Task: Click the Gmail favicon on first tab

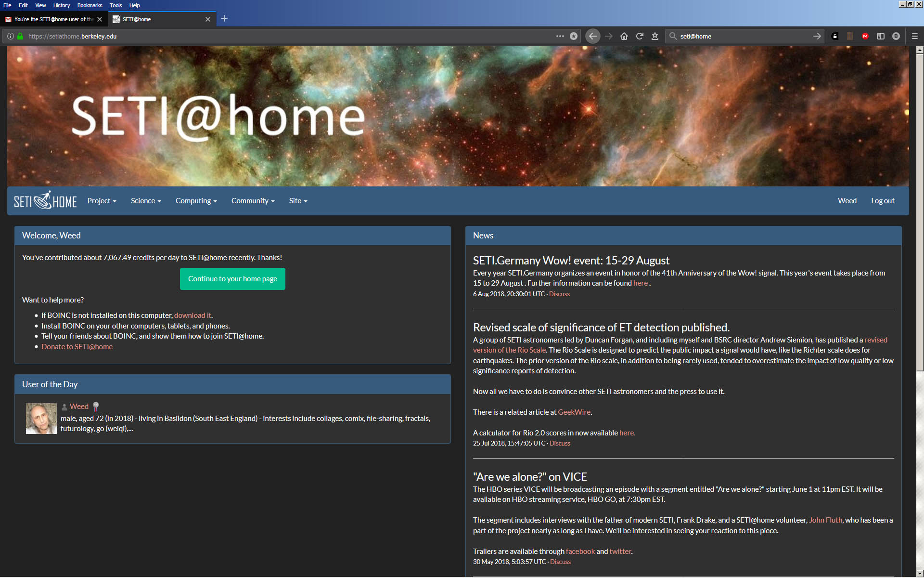Action: pos(8,19)
